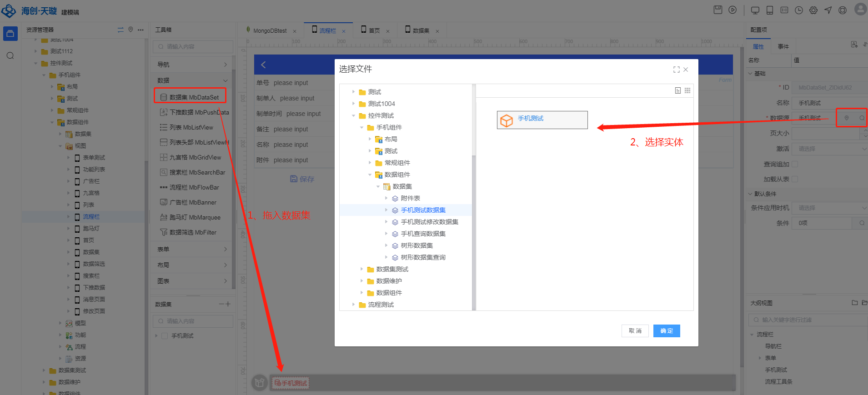868x395 pixels.
Task: Collapse the 手机组件 folder in dialog tree
Action: pyautogui.click(x=362, y=127)
